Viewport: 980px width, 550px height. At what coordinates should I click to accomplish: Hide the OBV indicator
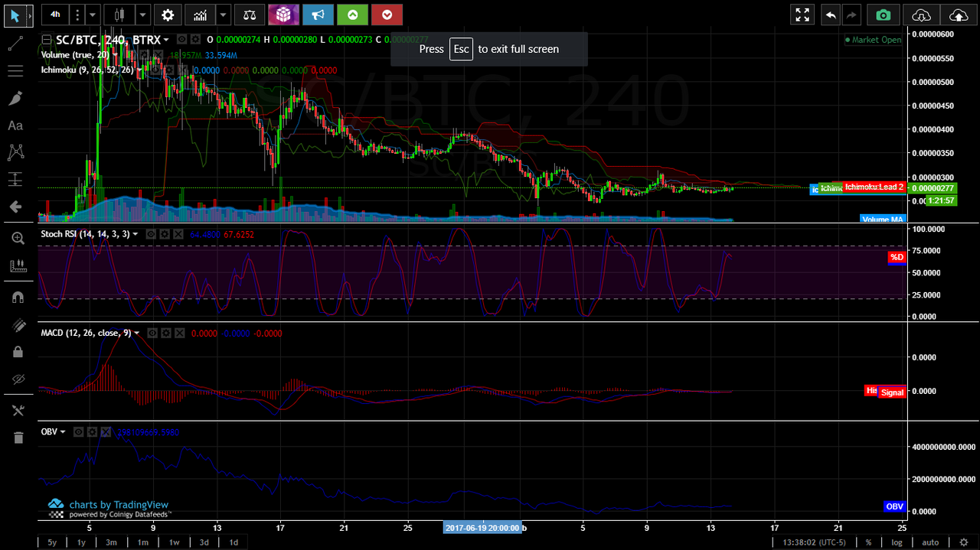[x=78, y=432]
